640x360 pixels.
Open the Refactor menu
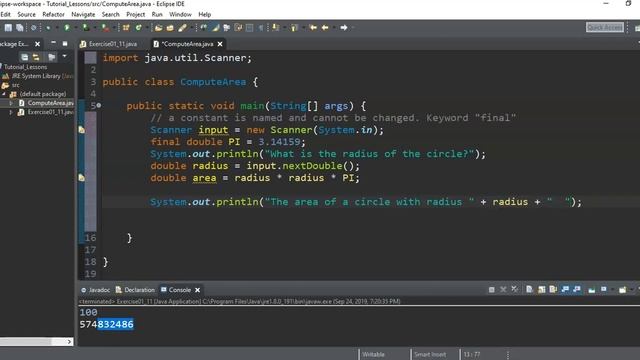(53, 14)
